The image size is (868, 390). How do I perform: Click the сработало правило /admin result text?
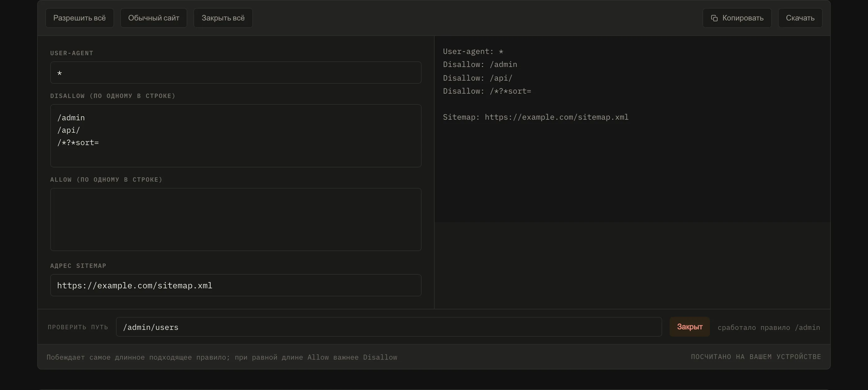[768, 327]
